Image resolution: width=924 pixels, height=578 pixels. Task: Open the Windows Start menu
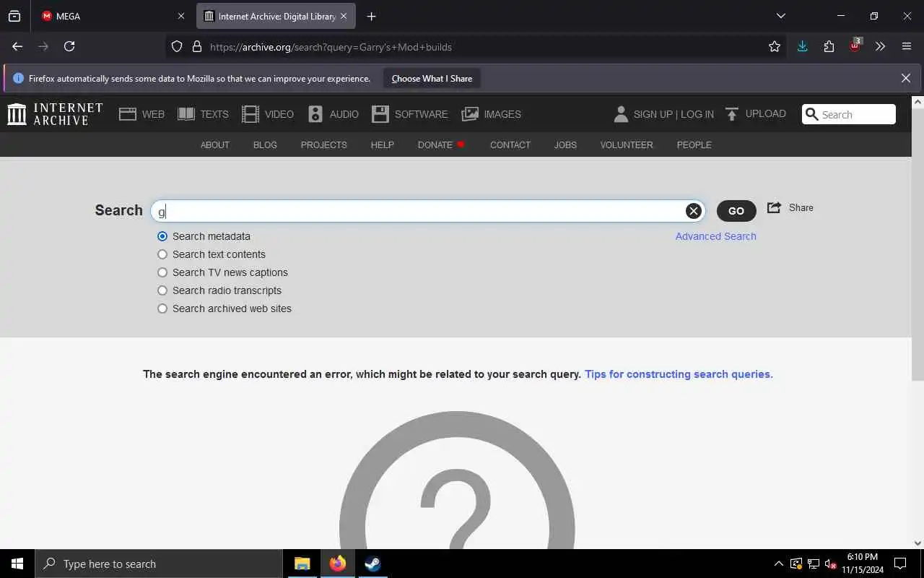tap(17, 564)
